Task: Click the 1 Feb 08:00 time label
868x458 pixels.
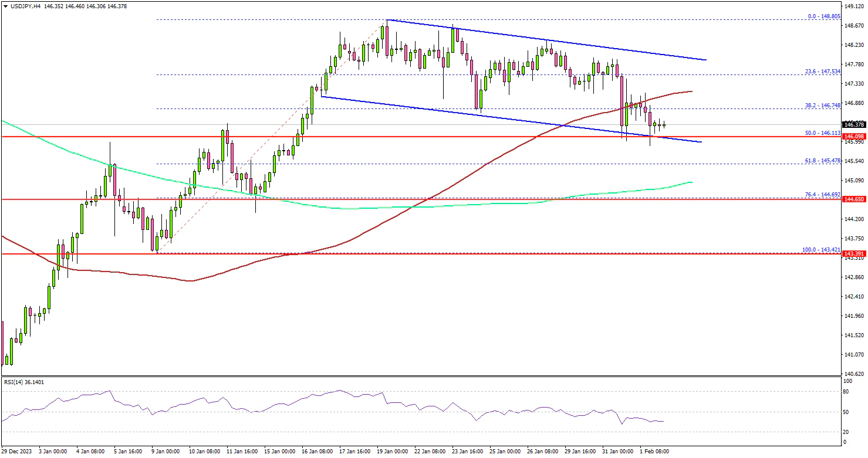Action: tap(653, 452)
